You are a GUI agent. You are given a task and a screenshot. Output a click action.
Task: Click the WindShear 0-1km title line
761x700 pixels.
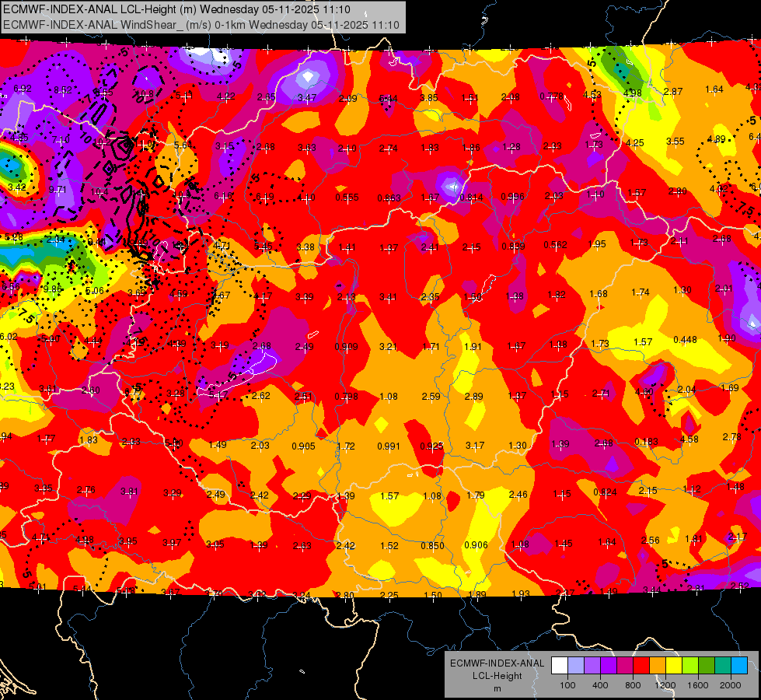201,25
